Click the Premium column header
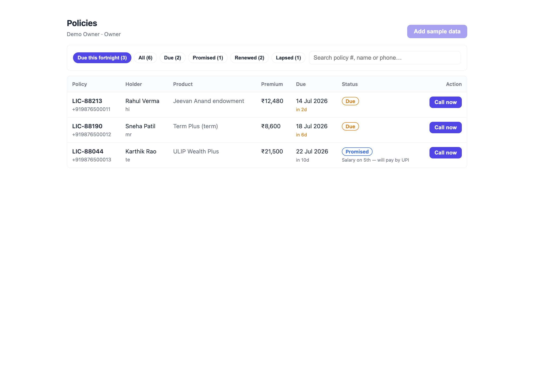The height and width of the screenshot is (392, 534). click(272, 84)
